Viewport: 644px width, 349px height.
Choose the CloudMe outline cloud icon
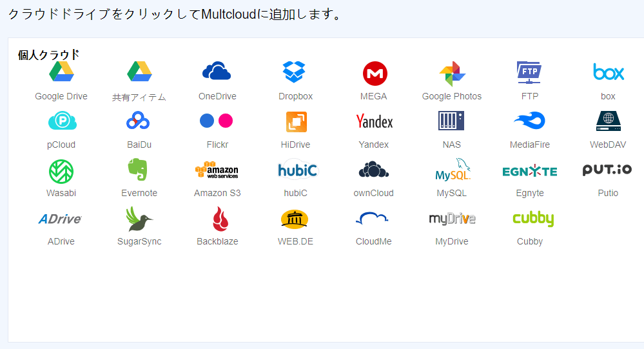point(372,218)
